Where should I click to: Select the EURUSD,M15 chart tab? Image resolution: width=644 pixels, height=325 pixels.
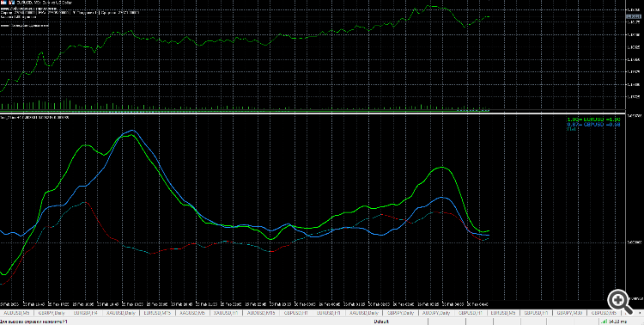157,313
